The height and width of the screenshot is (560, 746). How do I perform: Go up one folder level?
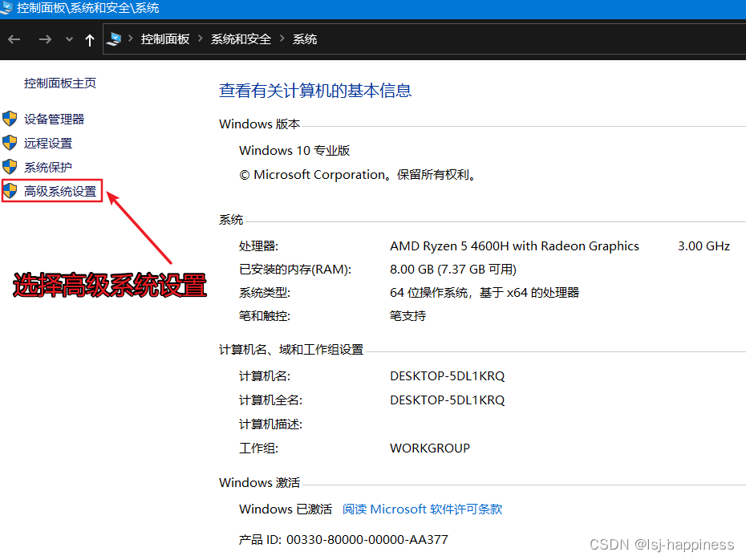pos(90,40)
